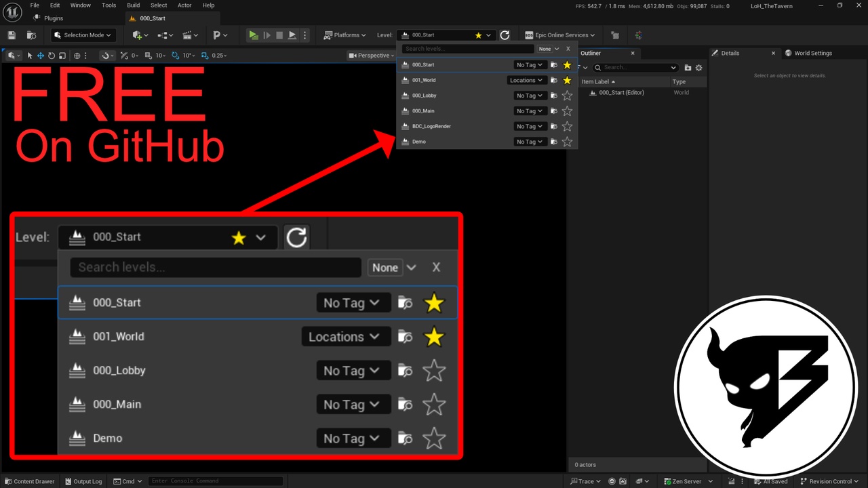Click the Unreal Engine logo at the top-left
The width and height of the screenshot is (868, 488).
13,11
